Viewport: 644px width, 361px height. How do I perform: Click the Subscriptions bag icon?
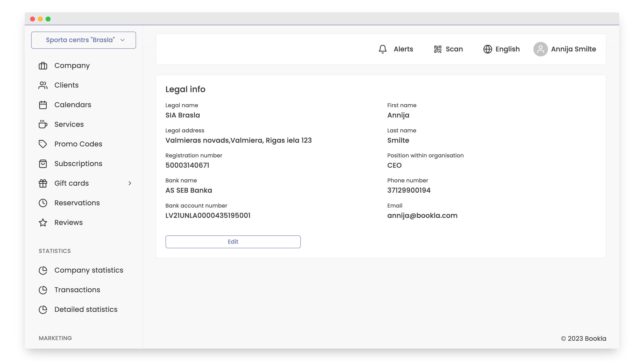[x=43, y=164]
